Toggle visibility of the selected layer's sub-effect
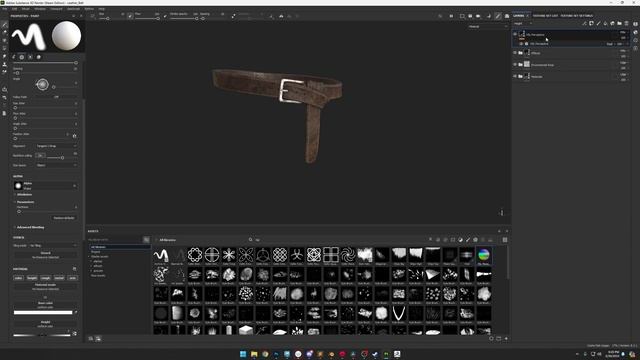Image resolution: width=640 pixels, height=360 pixels. 521,44
